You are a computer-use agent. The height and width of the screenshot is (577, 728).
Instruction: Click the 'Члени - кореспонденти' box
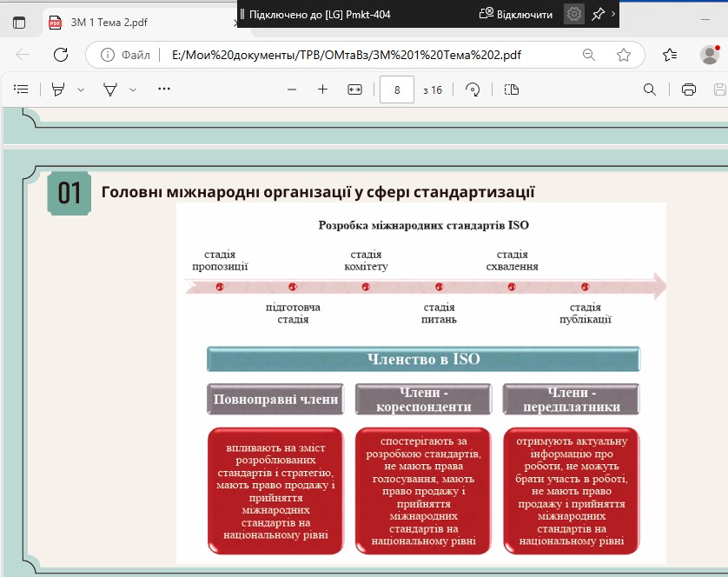pyautogui.click(x=423, y=399)
